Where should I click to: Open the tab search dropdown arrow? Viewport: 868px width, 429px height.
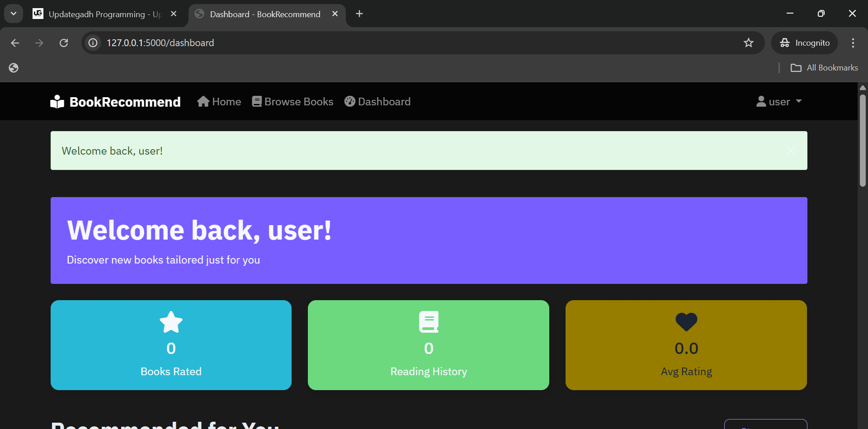coord(14,14)
